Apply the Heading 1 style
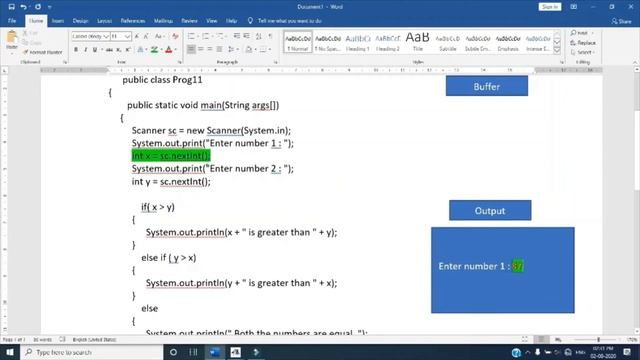The width and height of the screenshot is (640, 360). [x=358, y=42]
